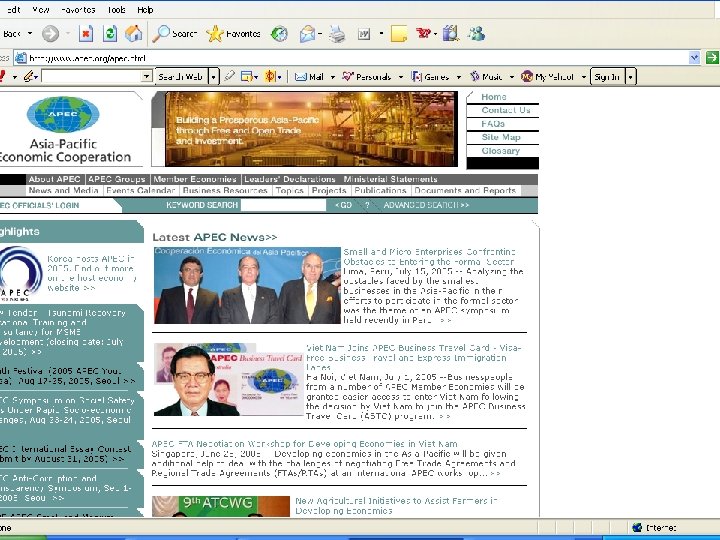Expand the Personals dropdown arrow
Screen dimensions: 720x540
point(400,77)
